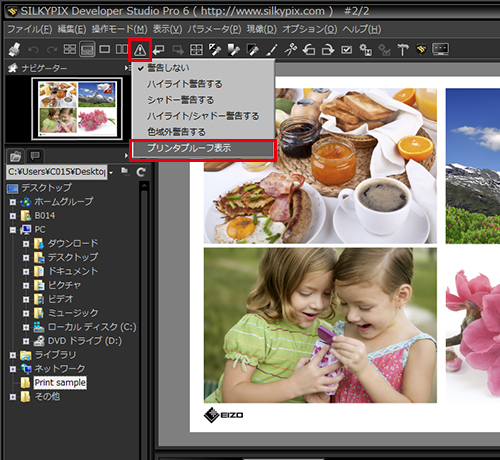The image size is (500, 460).
Task: Collapse the PC tree node
Action: pos(13,230)
